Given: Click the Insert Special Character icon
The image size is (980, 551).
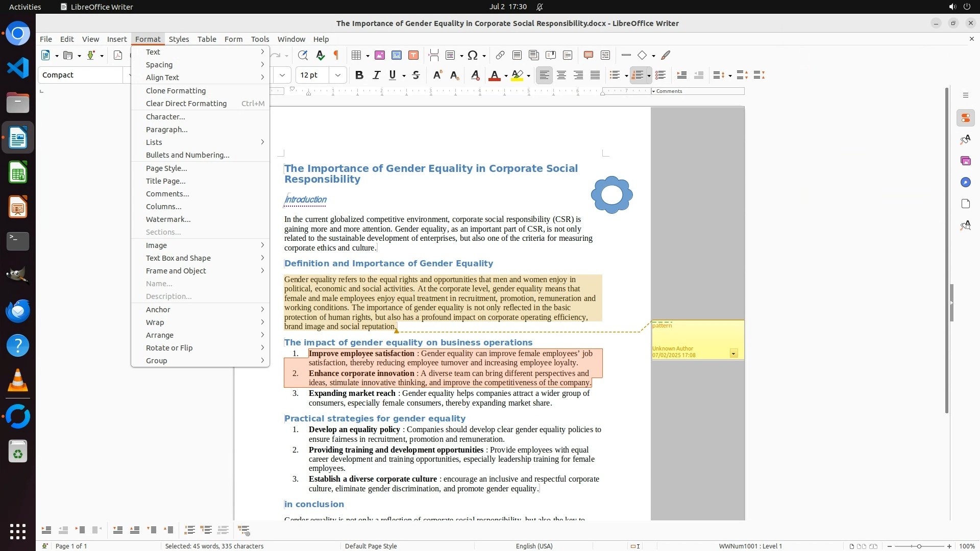Looking at the screenshot, I should click(x=473, y=55).
